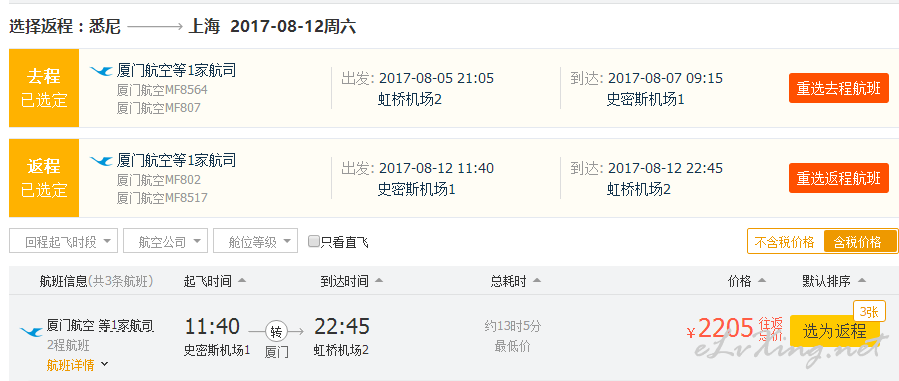
Task: Click Xiamen Airlines logo in 返程 row
Action: [x=101, y=161]
